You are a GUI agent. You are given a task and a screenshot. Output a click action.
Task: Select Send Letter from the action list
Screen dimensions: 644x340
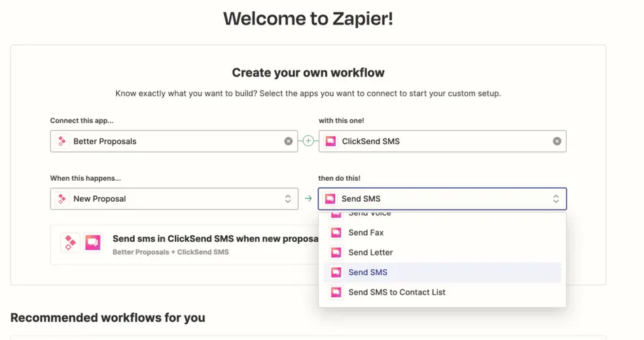tap(442, 252)
